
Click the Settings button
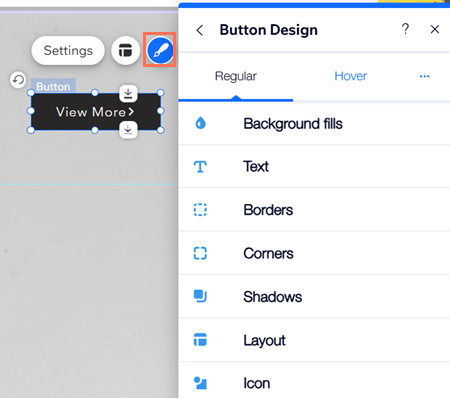[x=68, y=51]
